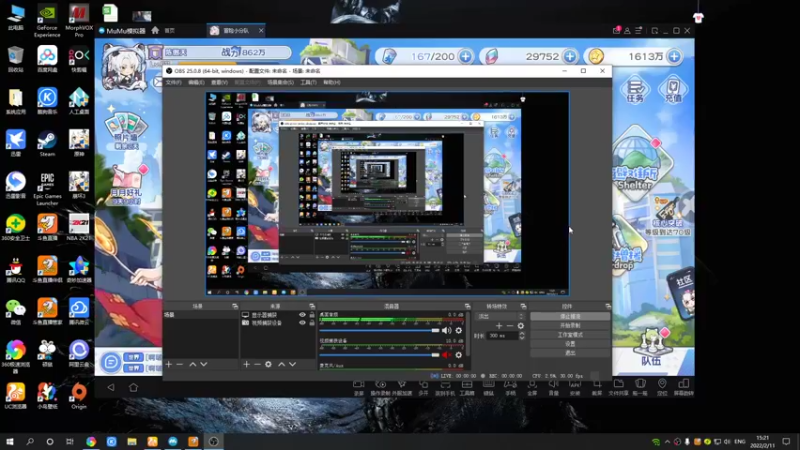Open the Profile menu in OBS
Screen dimensions: 800x450
point(247,82)
